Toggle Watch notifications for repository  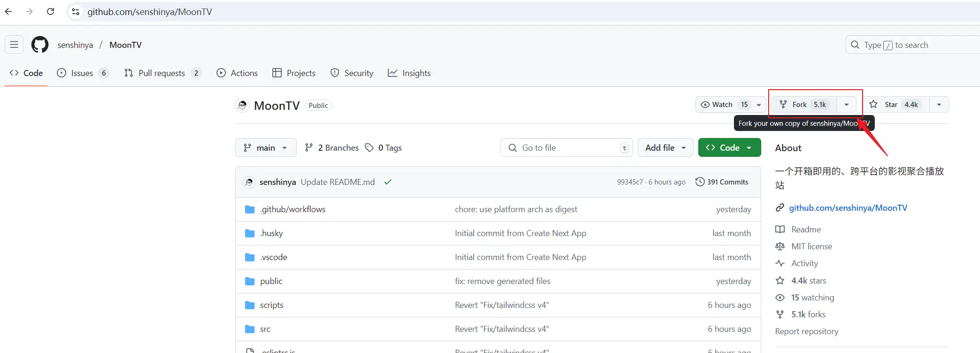724,104
